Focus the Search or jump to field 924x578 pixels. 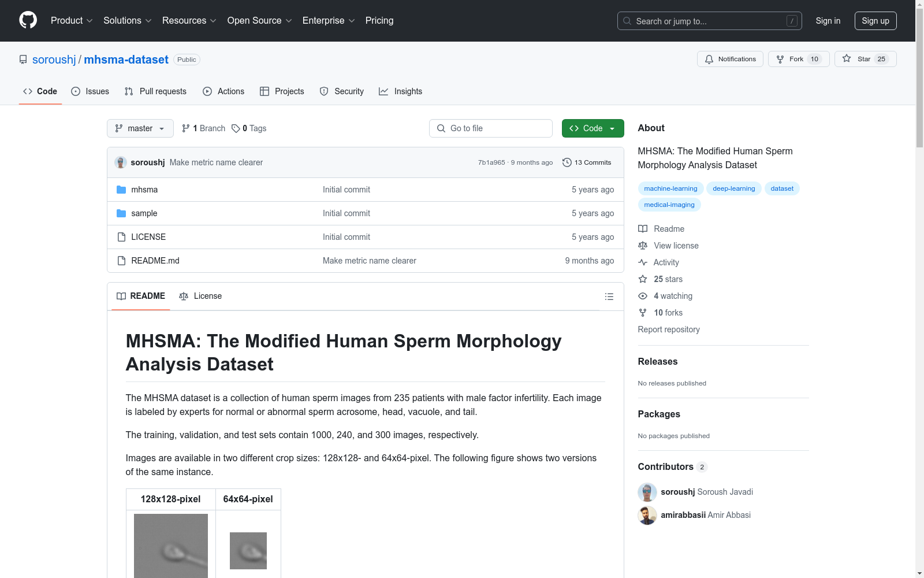710,21
